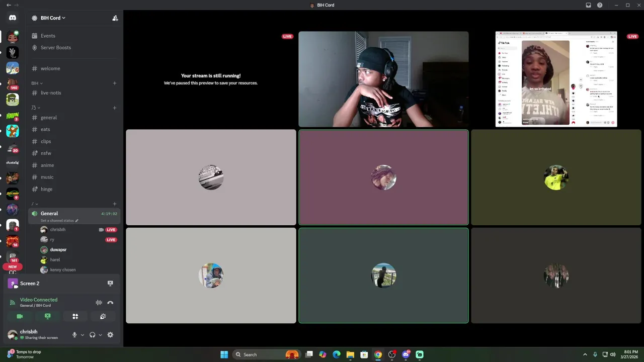Viewport: 644px width, 362px height.
Task: Open the anime channel
Action: coord(74,165)
